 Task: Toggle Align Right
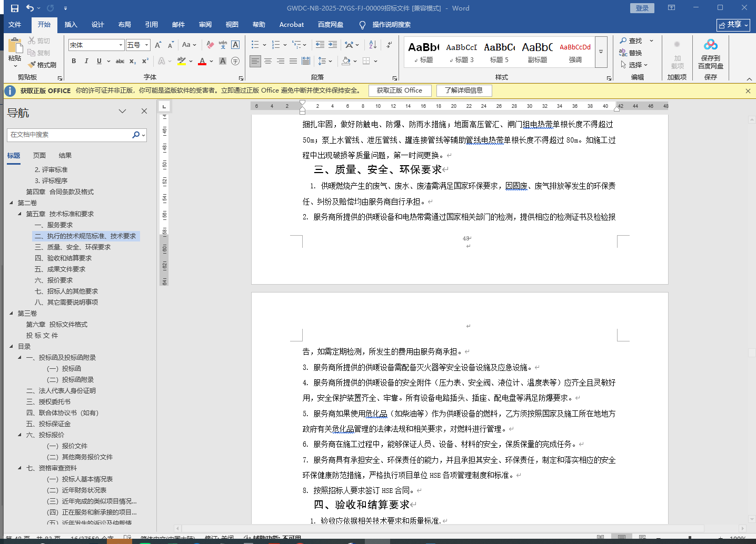[281, 61]
